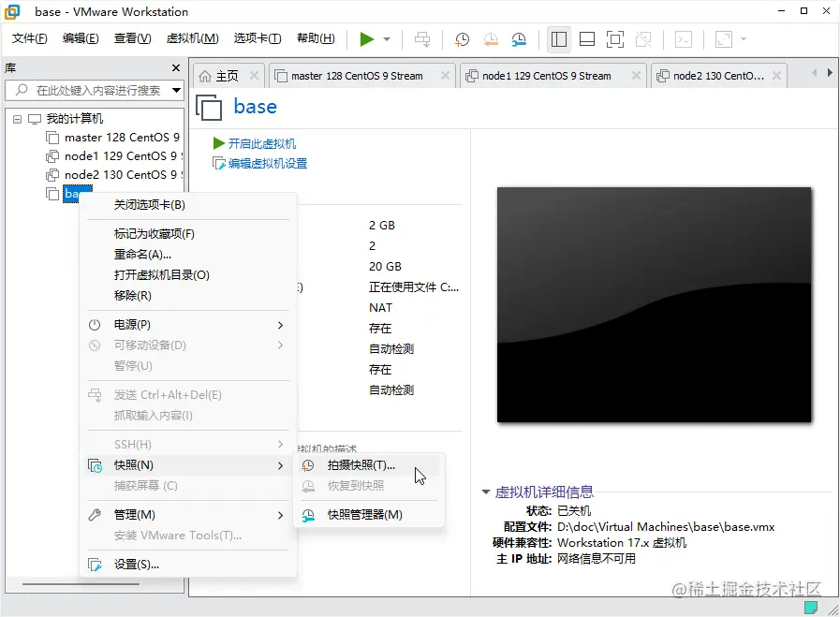840x617 pixels.
Task: Enter full screen mode icon
Action: pyautogui.click(x=615, y=39)
